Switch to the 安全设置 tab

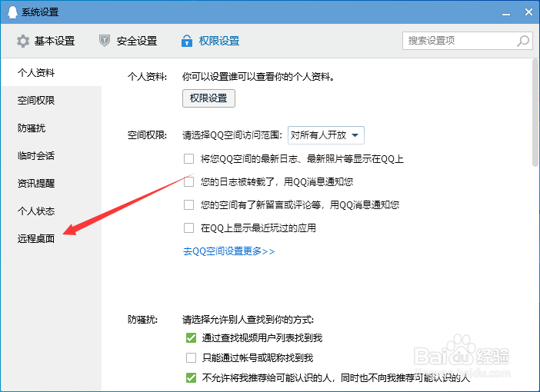click(128, 41)
